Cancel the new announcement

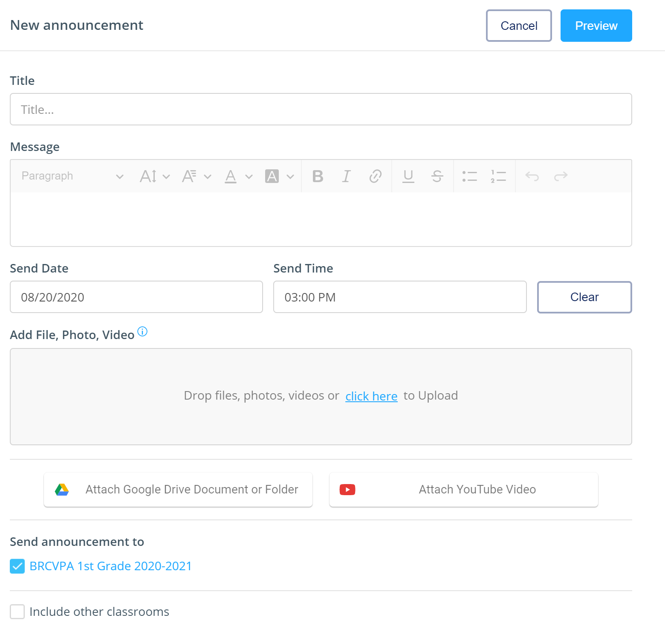click(519, 26)
